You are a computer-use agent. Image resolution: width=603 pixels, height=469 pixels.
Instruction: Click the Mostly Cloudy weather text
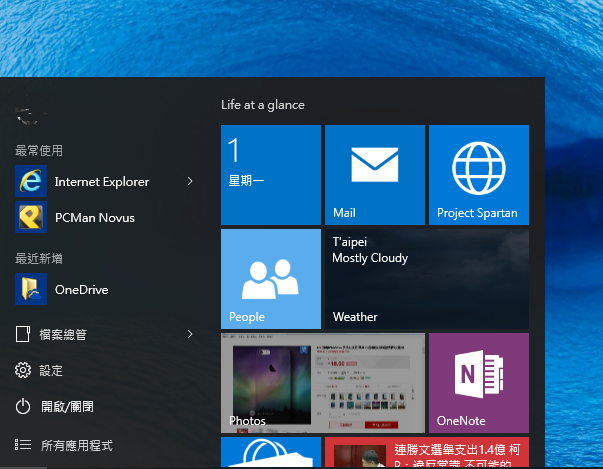[370, 258]
